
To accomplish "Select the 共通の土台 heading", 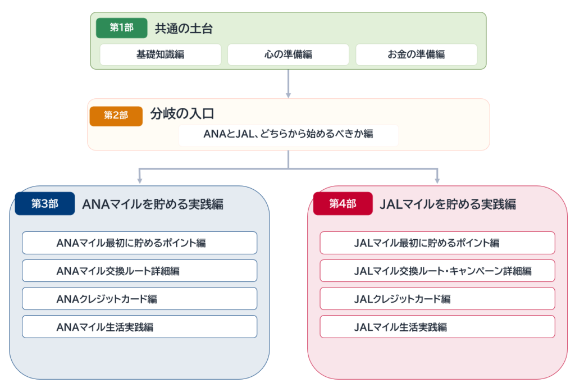I will tap(184, 29).
